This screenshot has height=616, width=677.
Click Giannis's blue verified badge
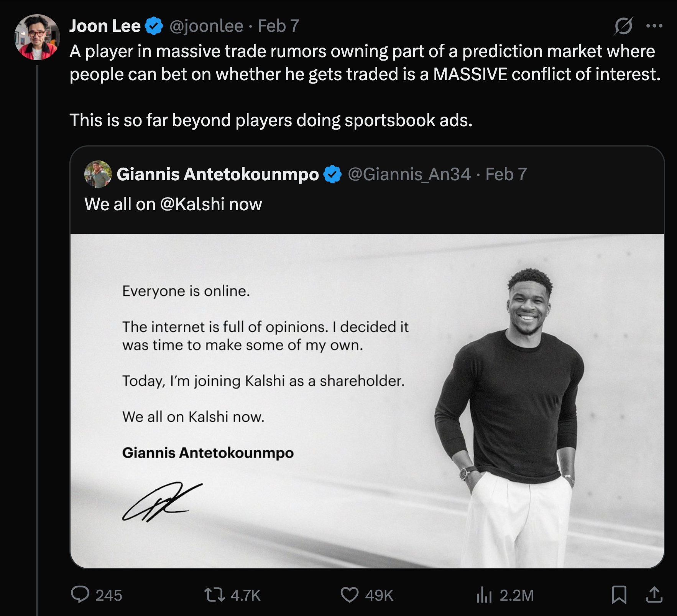332,174
